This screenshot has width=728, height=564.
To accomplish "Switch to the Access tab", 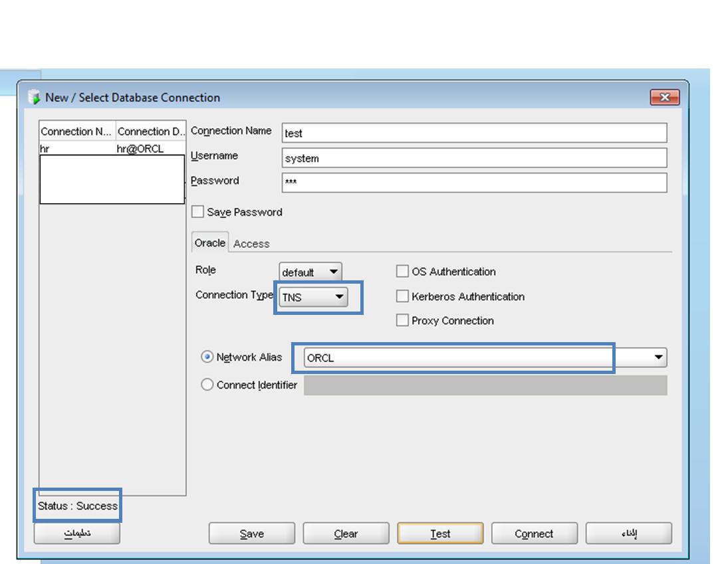I will point(251,244).
